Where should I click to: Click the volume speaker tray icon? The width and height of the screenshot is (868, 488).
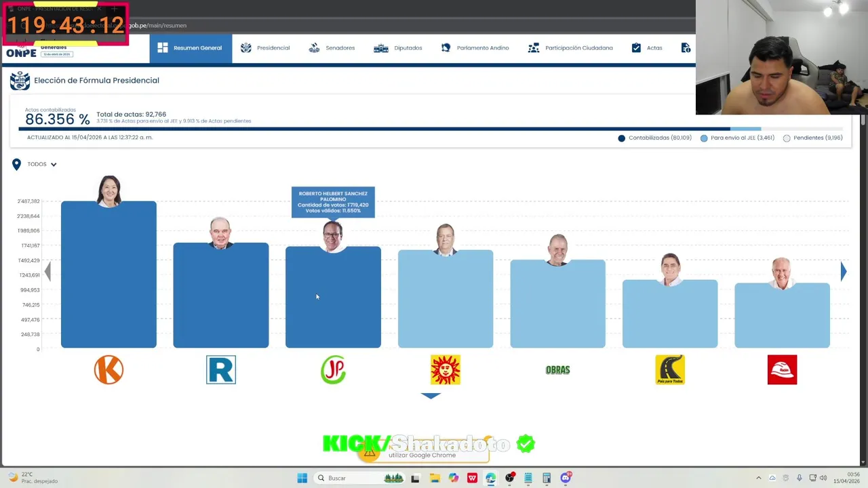click(x=823, y=478)
